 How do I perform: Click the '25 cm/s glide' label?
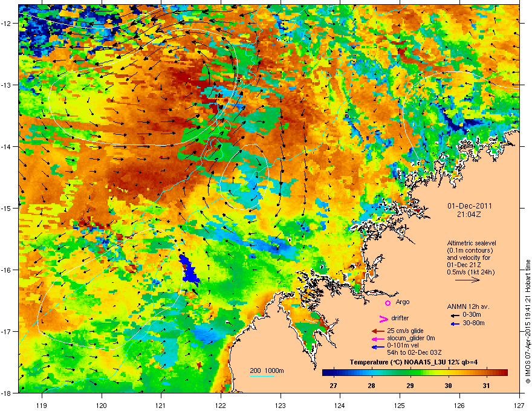[x=405, y=331]
